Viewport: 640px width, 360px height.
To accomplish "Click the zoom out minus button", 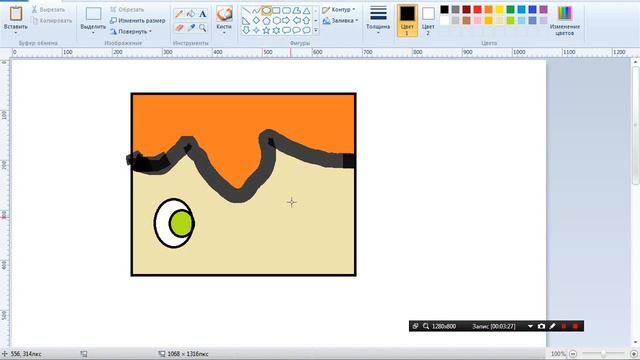I will [573, 354].
